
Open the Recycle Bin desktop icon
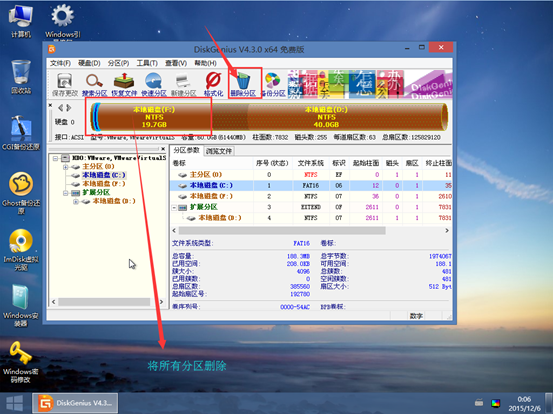tap(21, 77)
